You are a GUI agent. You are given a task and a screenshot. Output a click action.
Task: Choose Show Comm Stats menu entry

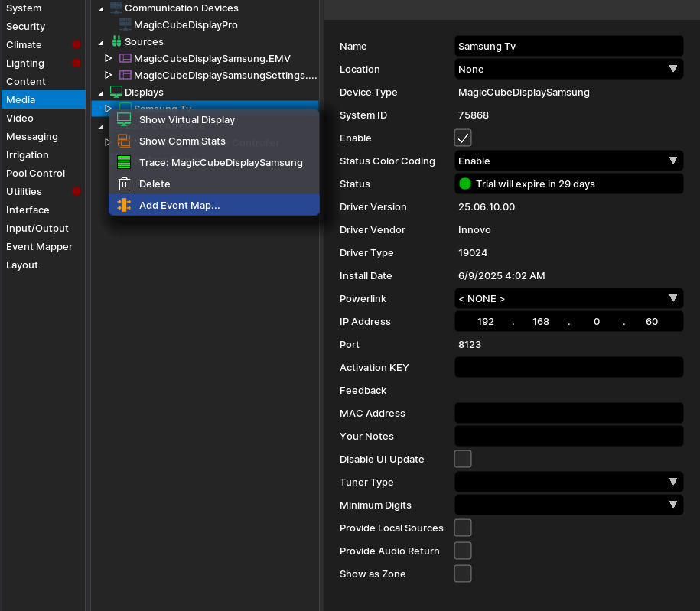click(214, 141)
